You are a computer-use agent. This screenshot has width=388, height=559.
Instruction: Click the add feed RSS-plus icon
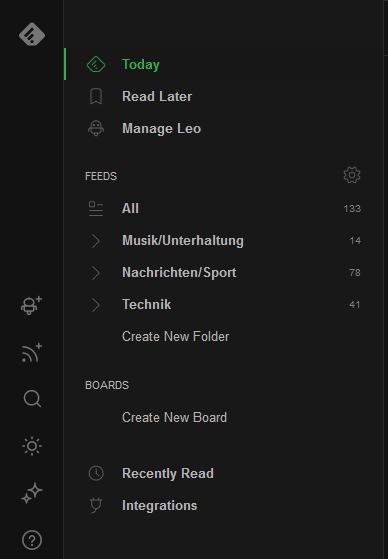click(x=31, y=353)
